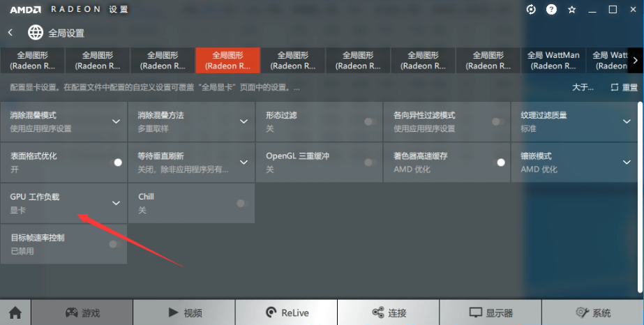Open the update notification icon
Screen dimensions: 644x325
pos(531,10)
